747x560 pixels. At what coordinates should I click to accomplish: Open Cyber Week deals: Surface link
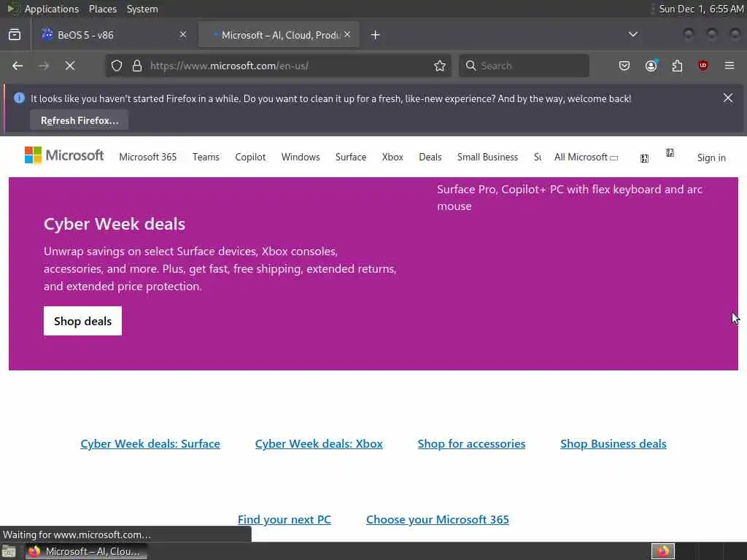pos(150,444)
